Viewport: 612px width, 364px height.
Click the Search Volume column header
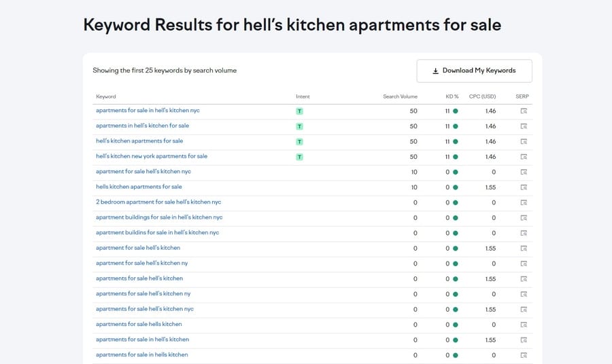click(400, 96)
